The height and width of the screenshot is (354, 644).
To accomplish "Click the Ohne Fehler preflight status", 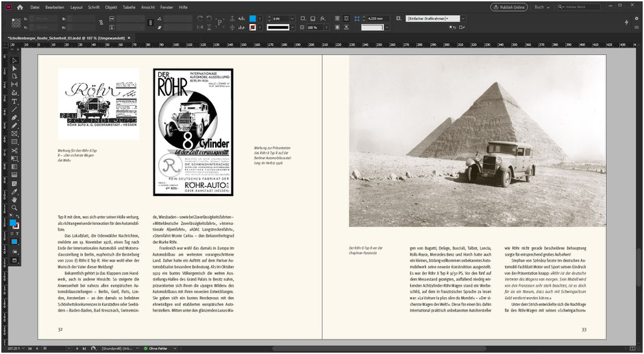I will click(x=156, y=349).
